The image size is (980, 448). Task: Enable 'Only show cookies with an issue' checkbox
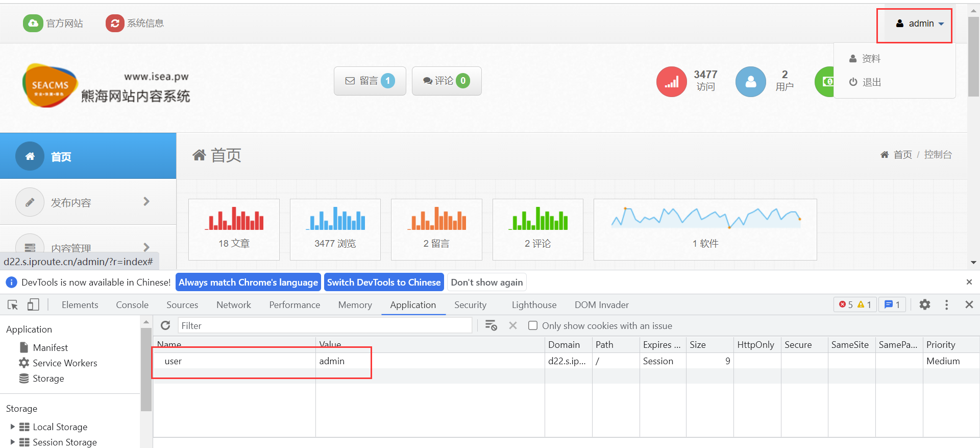coord(533,326)
